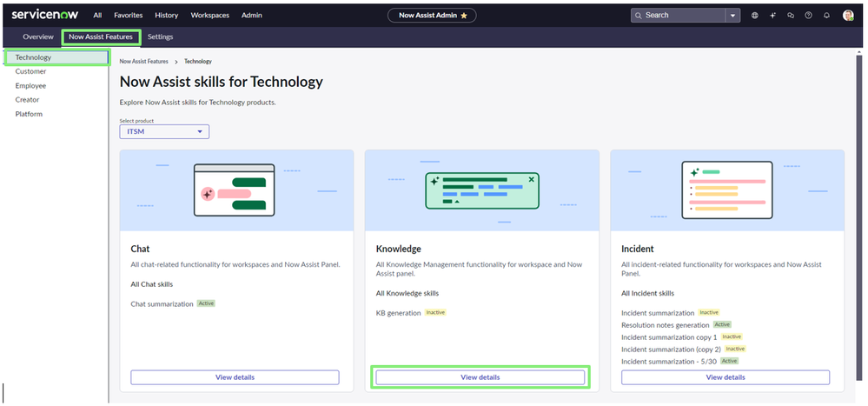Expand the search options dropdown arrow
The width and height of the screenshot is (868, 406).
(x=733, y=16)
